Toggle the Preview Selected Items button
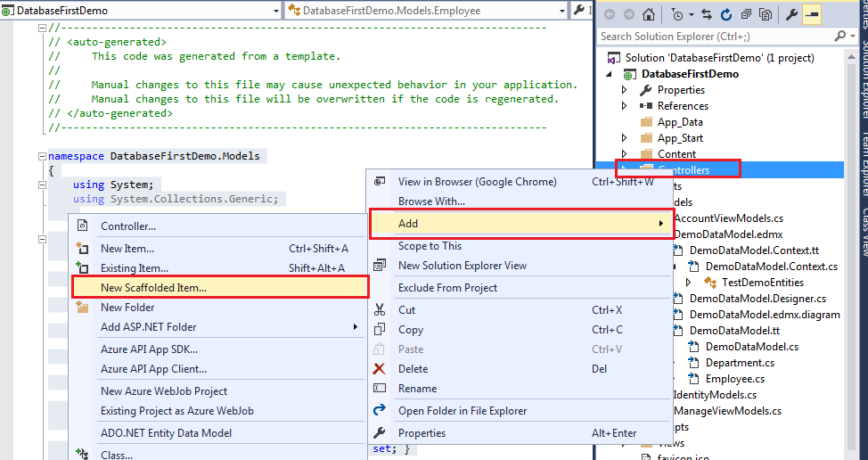The width and height of the screenshot is (868, 460). click(812, 15)
